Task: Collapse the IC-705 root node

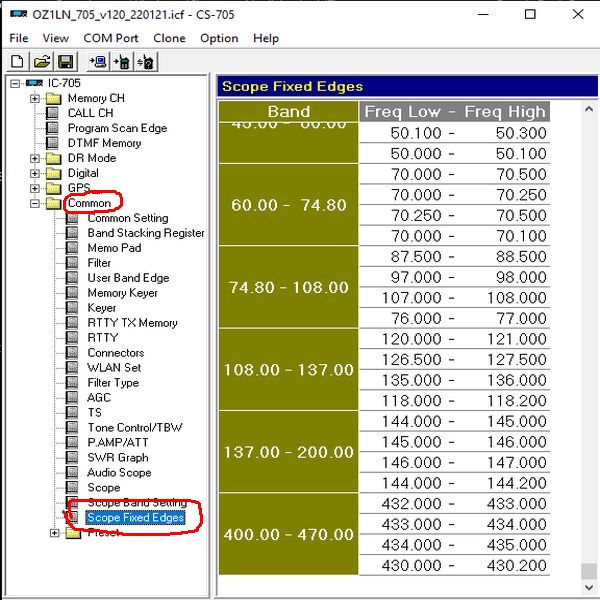Action: (15, 83)
